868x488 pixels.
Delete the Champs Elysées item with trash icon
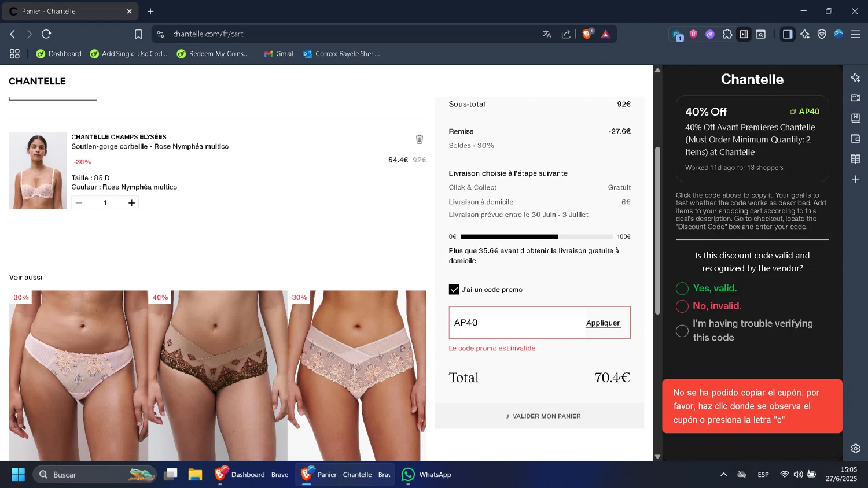420,139
